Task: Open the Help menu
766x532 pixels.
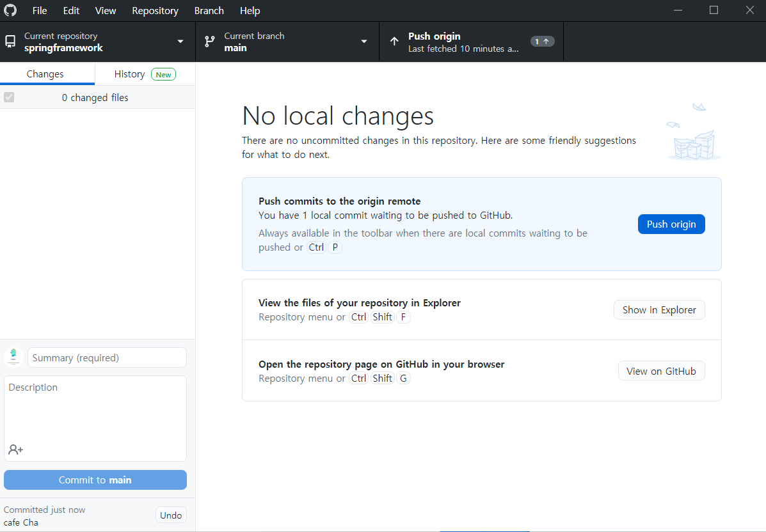Action: (x=250, y=11)
